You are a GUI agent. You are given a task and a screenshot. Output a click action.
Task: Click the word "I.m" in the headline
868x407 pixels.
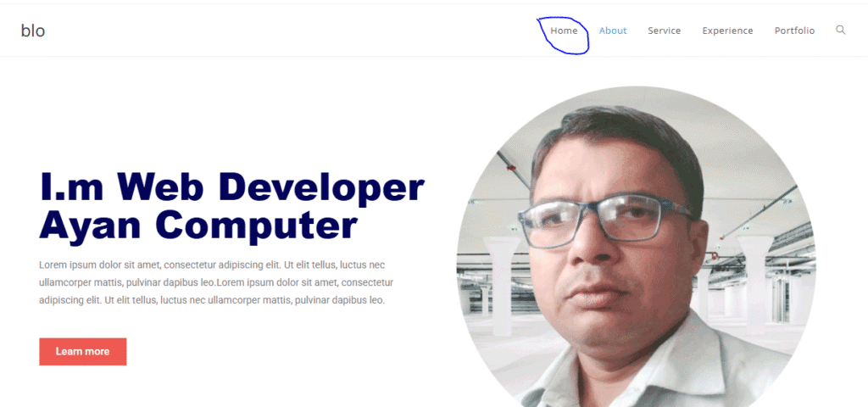pos(72,187)
